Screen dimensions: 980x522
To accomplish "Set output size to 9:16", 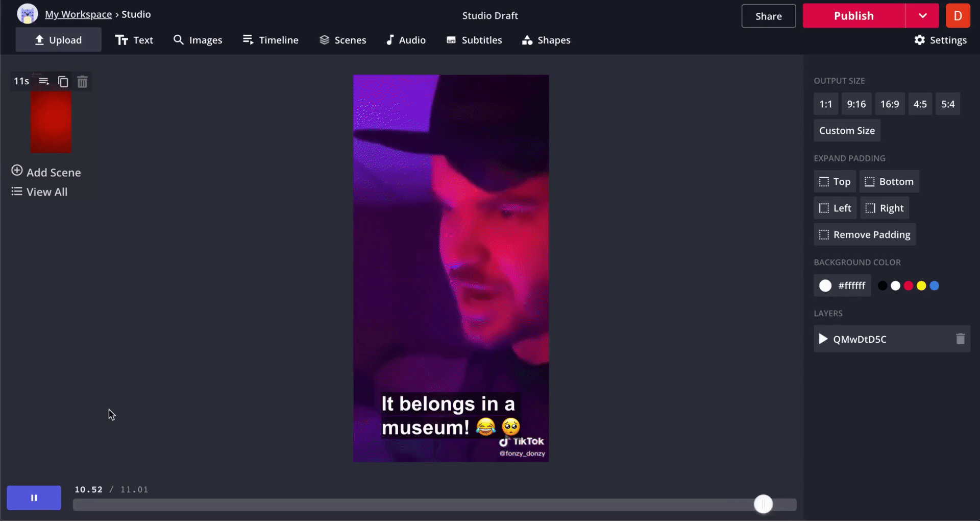I will (856, 104).
